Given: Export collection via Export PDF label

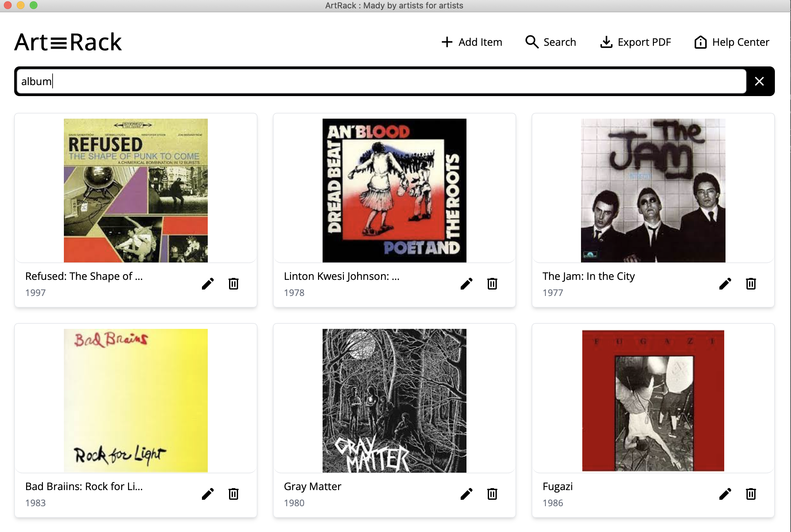Looking at the screenshot, I should pos(644,42).
